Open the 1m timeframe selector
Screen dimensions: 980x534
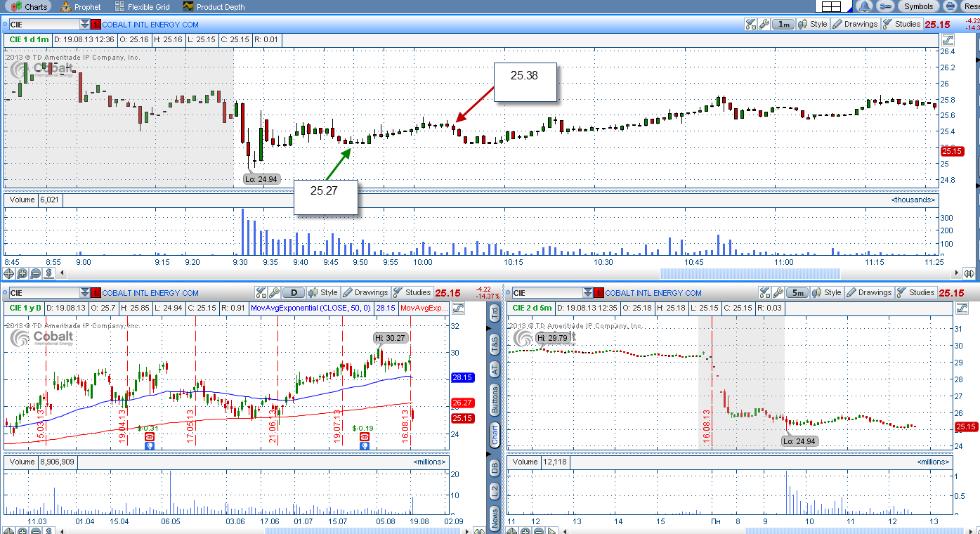point(783,24)
